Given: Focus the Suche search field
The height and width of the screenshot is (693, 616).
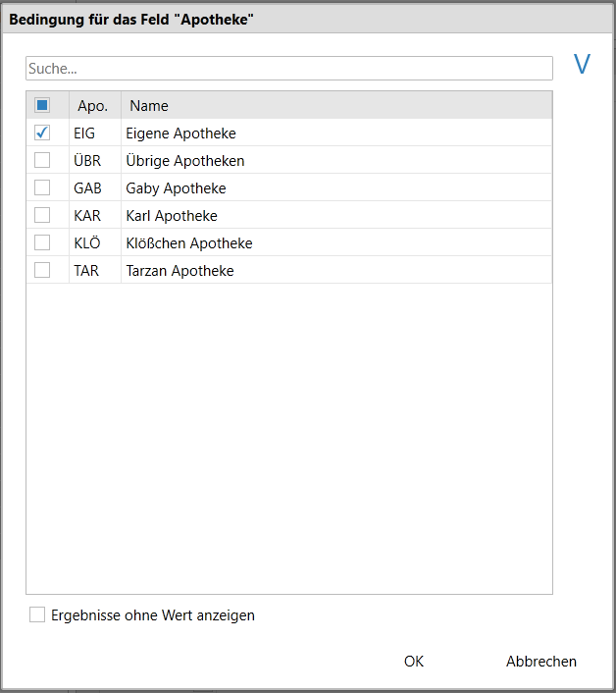Looking at the screenshot, I should tap(289, 68).
